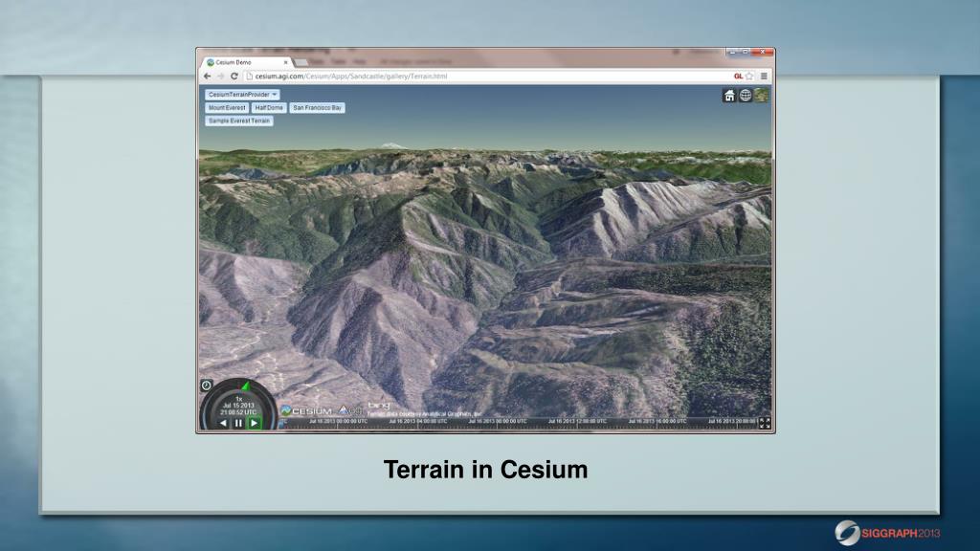
Task: Click the '1x' speed multiplier text
Action: tap(238, 399)
